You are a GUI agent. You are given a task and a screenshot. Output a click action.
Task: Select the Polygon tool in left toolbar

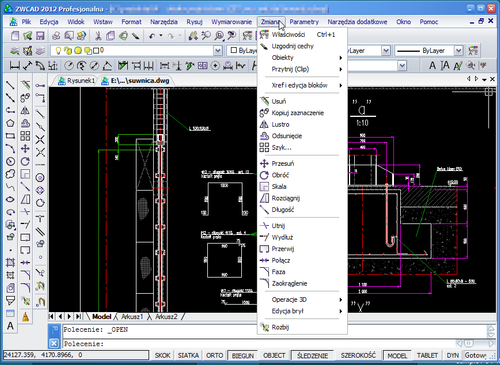coord(10,123)
